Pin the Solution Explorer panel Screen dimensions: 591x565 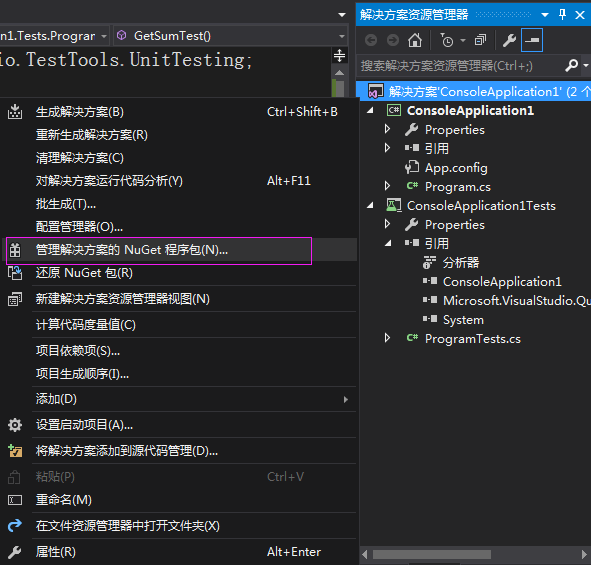(562, 15)
